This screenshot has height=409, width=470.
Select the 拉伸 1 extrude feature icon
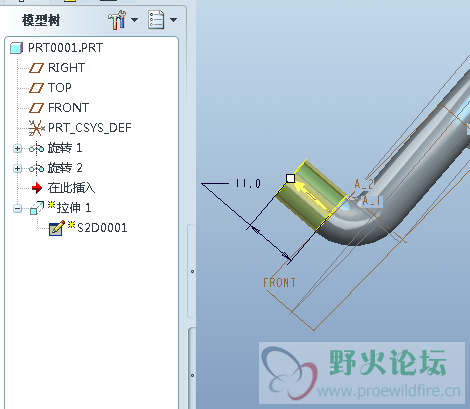tap(37, 208)
